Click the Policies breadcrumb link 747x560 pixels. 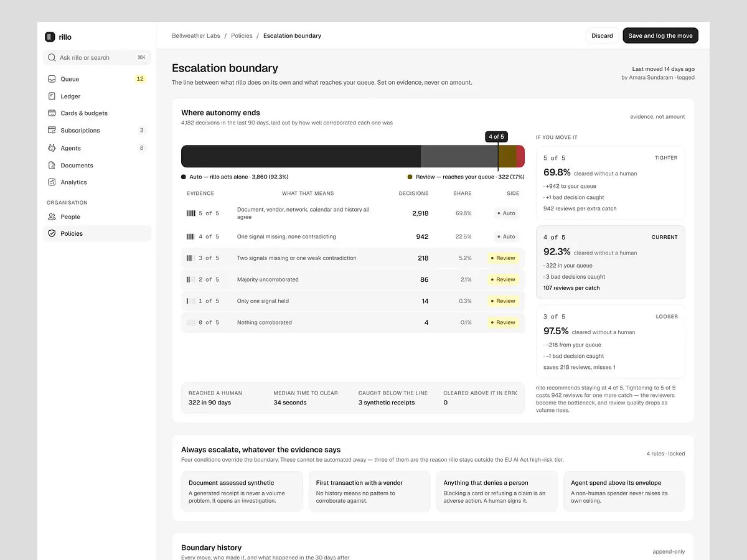[x=242, y=36]
